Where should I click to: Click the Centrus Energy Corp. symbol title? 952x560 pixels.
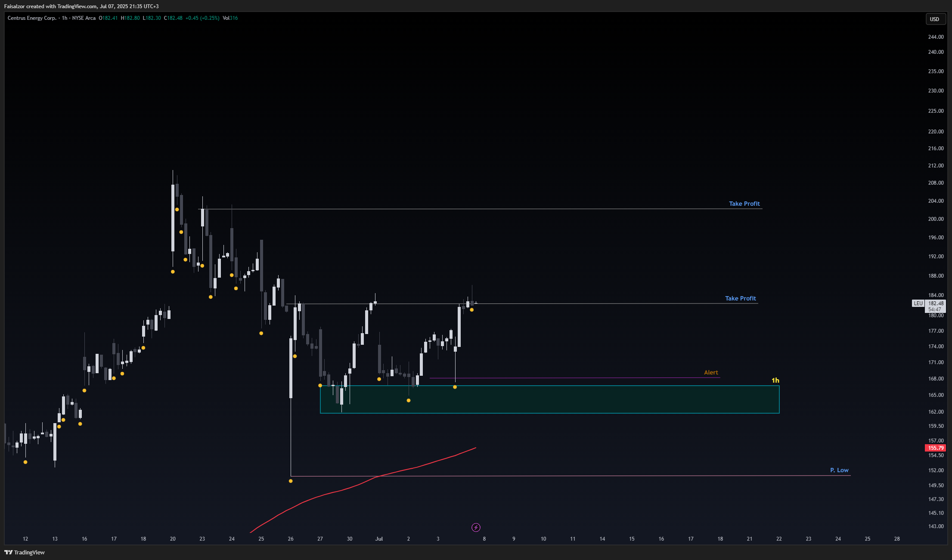32,18
